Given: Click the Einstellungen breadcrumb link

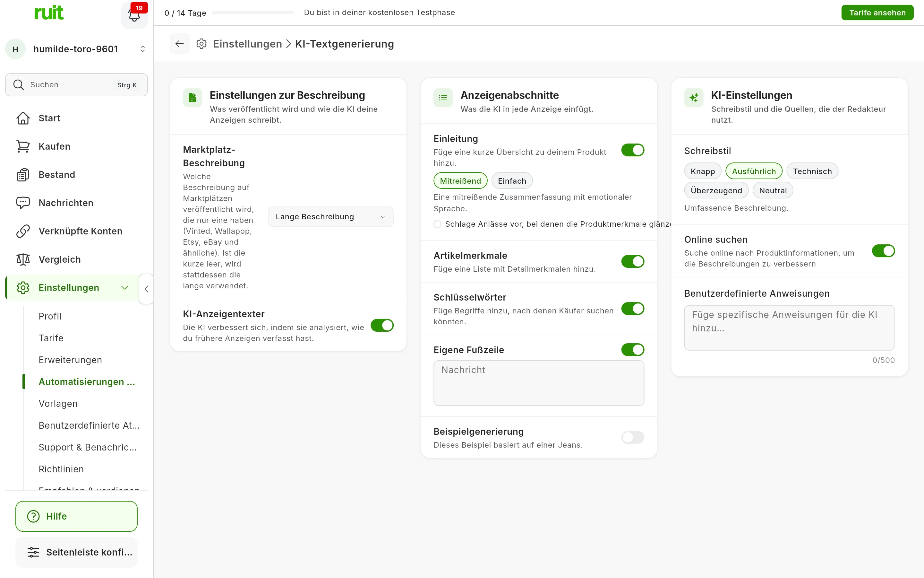Looking at the screenshot, I should (x=247, y=44).
